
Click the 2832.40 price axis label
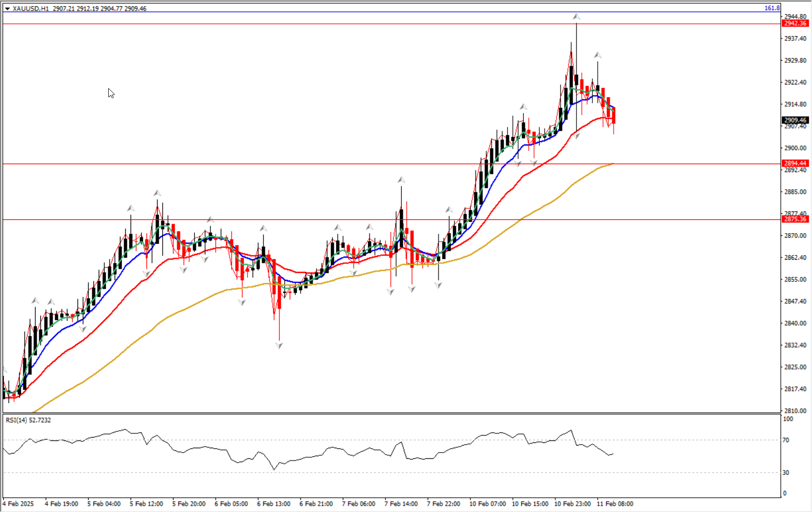point(795,345)
